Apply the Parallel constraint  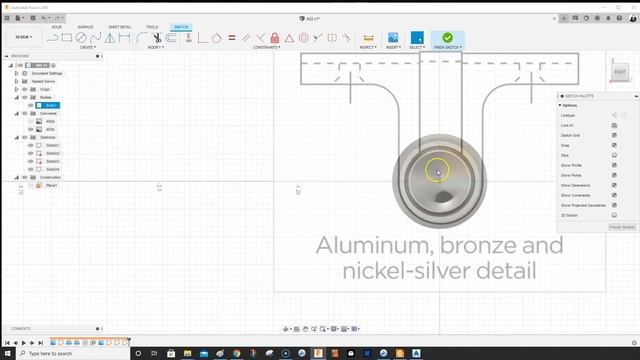pyautogui.click(x=246, y=38)
